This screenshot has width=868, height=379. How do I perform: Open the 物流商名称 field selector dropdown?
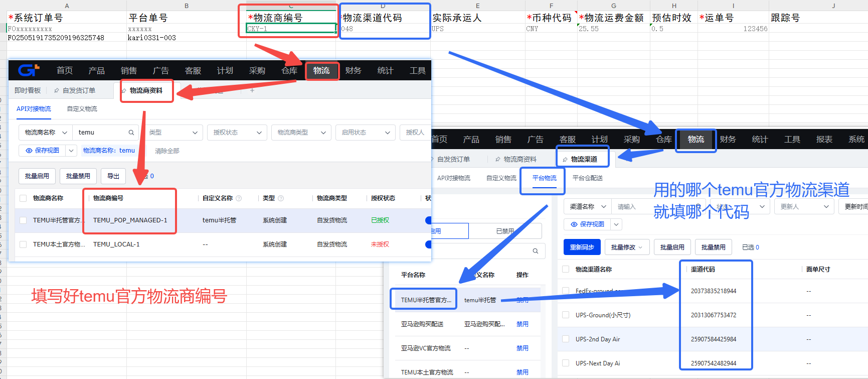[46, 133]
